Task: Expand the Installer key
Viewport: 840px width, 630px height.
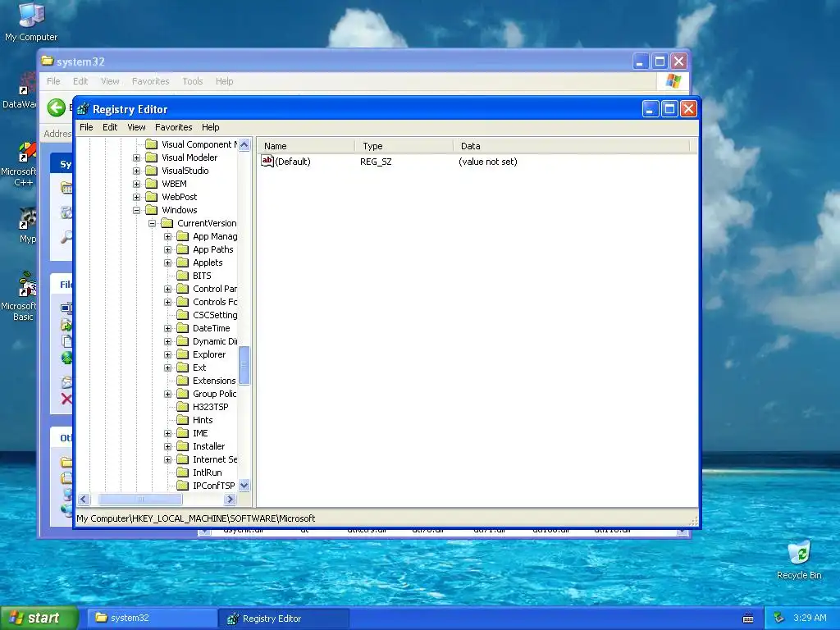Action: [x=167, y=447]
